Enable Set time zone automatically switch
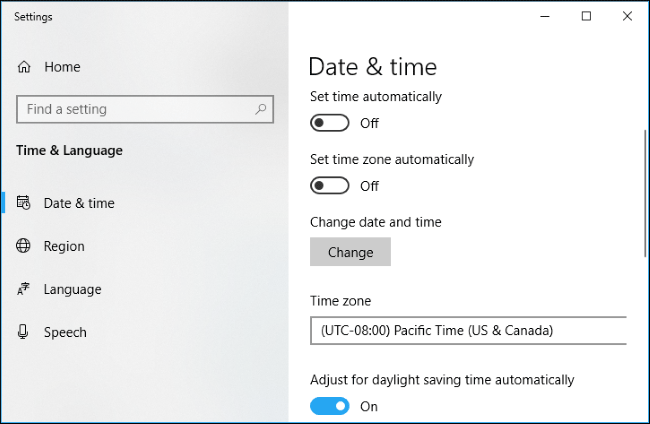Viewport: 650px width, 424px height. 330,186
